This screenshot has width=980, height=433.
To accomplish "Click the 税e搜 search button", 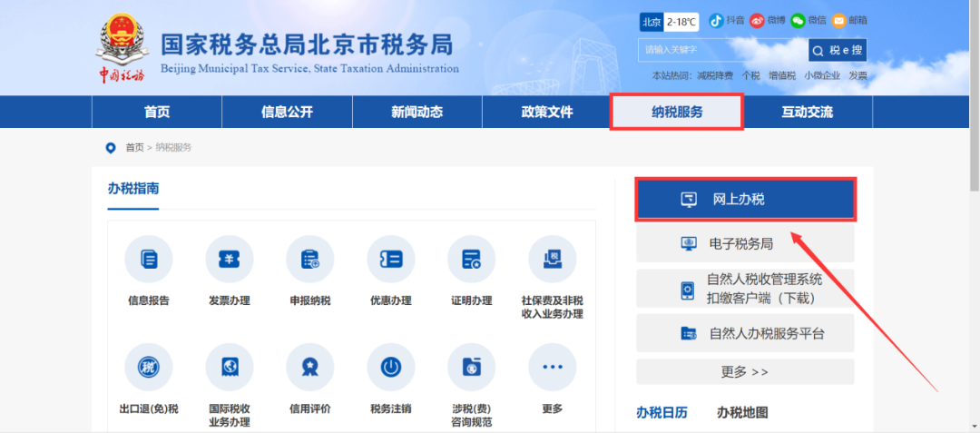I will pos(838,50).
